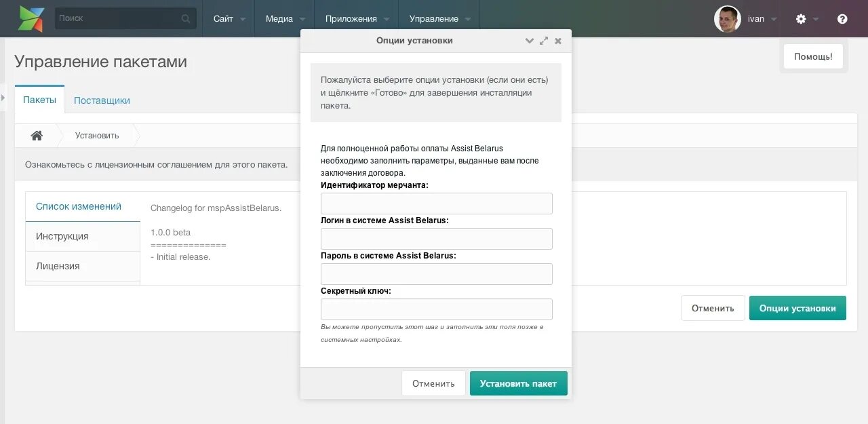Click the Установить breadcrumb
This screenshot has width=868, height=424.
97,136
